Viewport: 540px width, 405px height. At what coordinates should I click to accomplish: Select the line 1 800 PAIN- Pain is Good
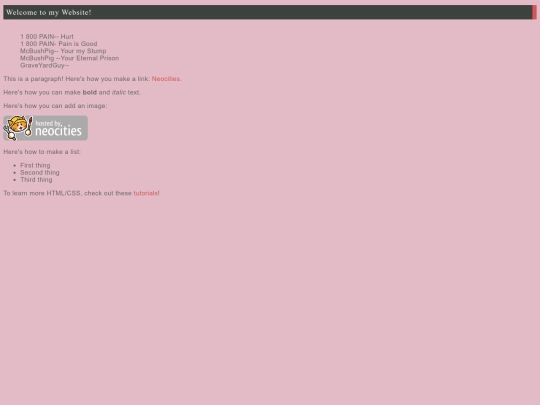click(59, 44)
